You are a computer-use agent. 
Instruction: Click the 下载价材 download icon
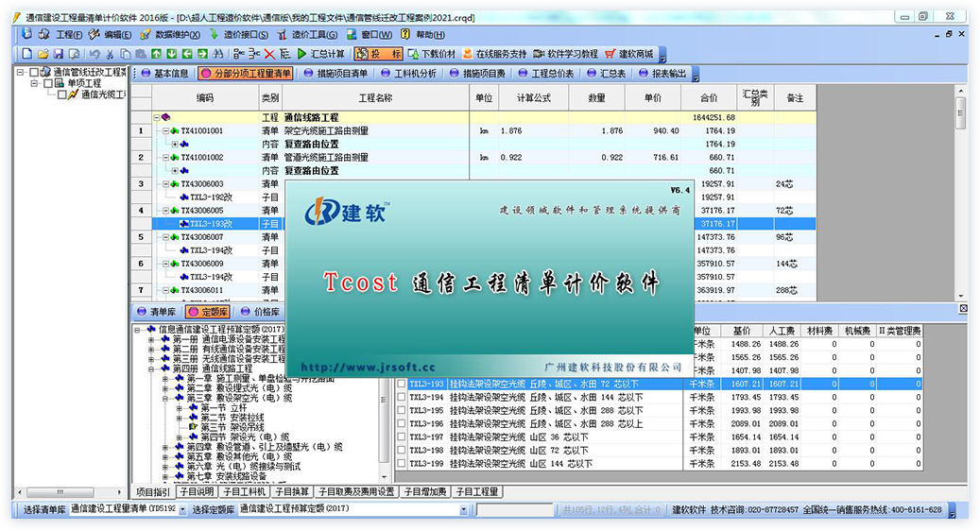[412, 54]
